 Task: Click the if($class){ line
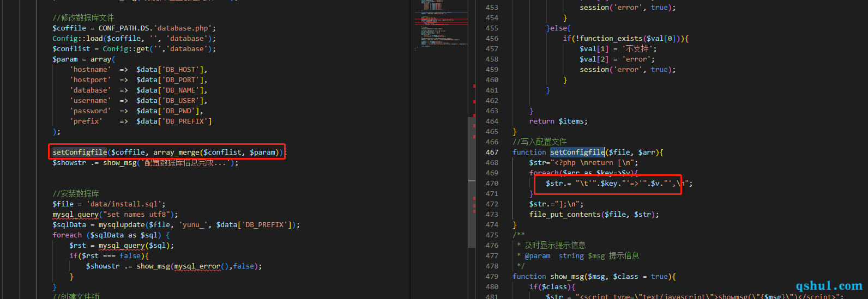pyautogui.click(x=552, y=287)
